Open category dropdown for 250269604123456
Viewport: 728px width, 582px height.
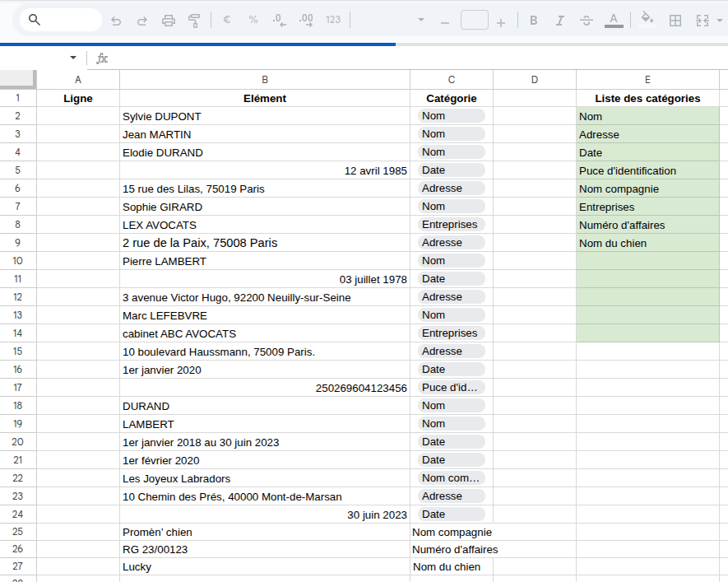[452, 388]
